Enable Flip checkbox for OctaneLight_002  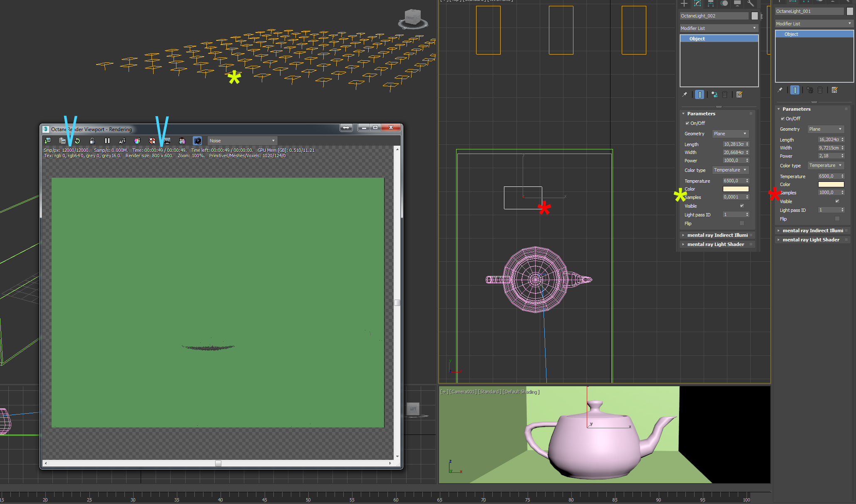[x=742, y=223]
